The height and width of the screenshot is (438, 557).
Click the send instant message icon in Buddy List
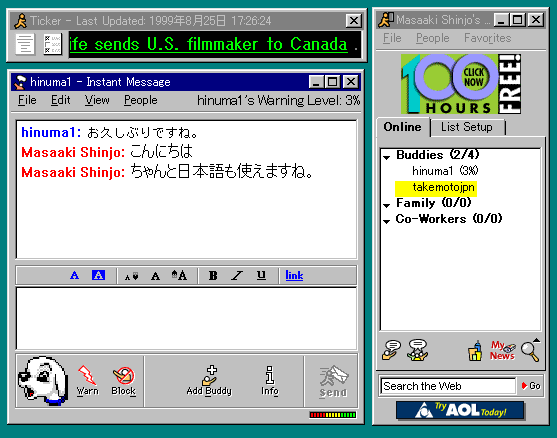[x=391, y=350]
